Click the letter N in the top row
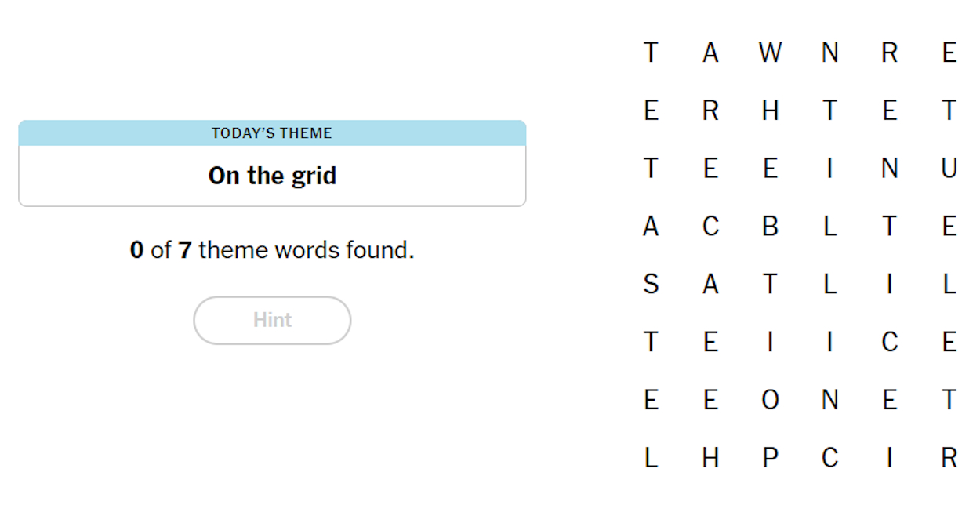Viewport: 980px width, 523px height. 829,53
